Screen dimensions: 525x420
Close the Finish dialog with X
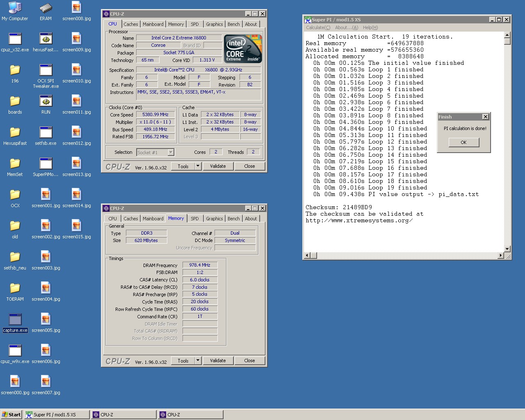[x=486, y=117]
